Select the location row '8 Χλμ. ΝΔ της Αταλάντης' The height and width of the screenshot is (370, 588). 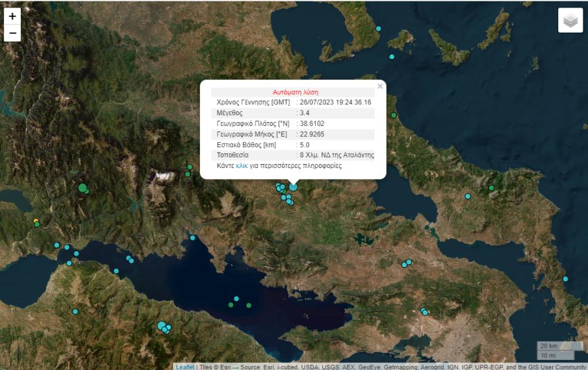tap(337, 155)
